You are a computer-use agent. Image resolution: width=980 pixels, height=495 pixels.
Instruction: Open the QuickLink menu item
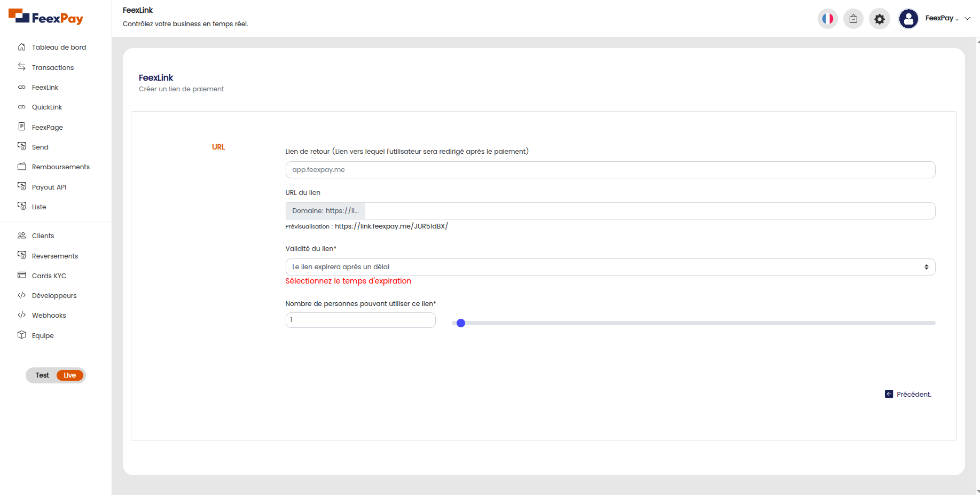[47, 107]
